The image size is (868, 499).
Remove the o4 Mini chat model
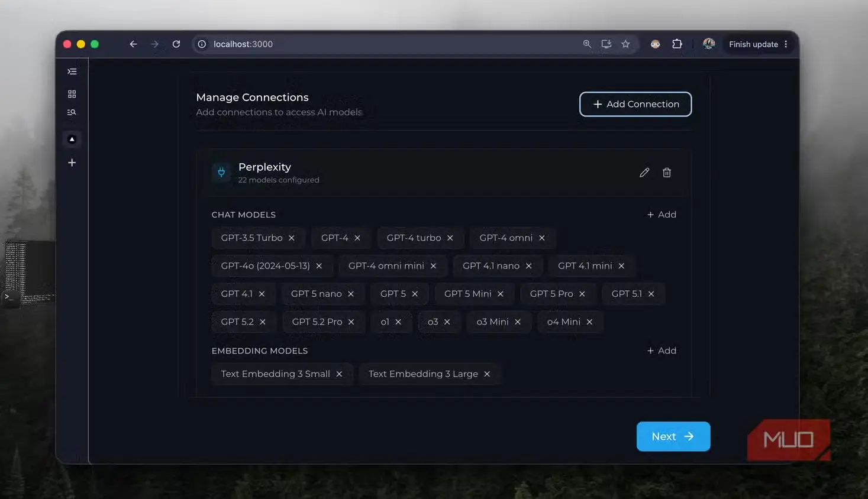589,322
